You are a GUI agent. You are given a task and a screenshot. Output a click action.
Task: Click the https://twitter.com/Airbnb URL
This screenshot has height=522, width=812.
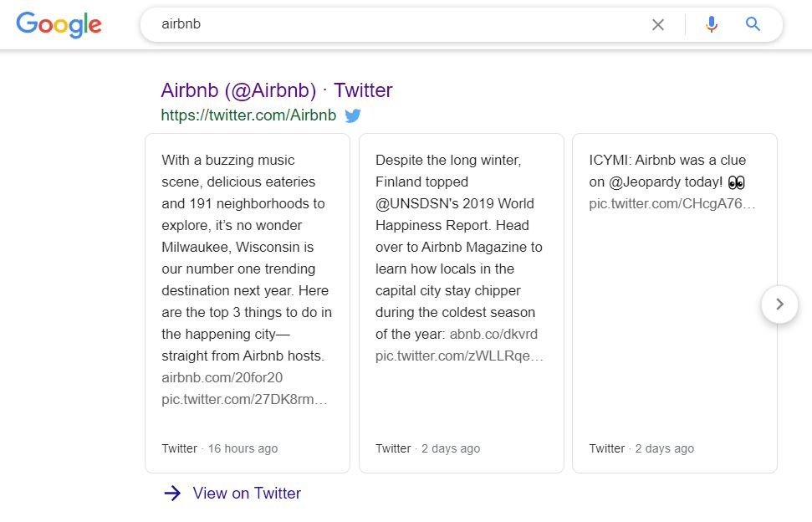click(x=248, y=115)
